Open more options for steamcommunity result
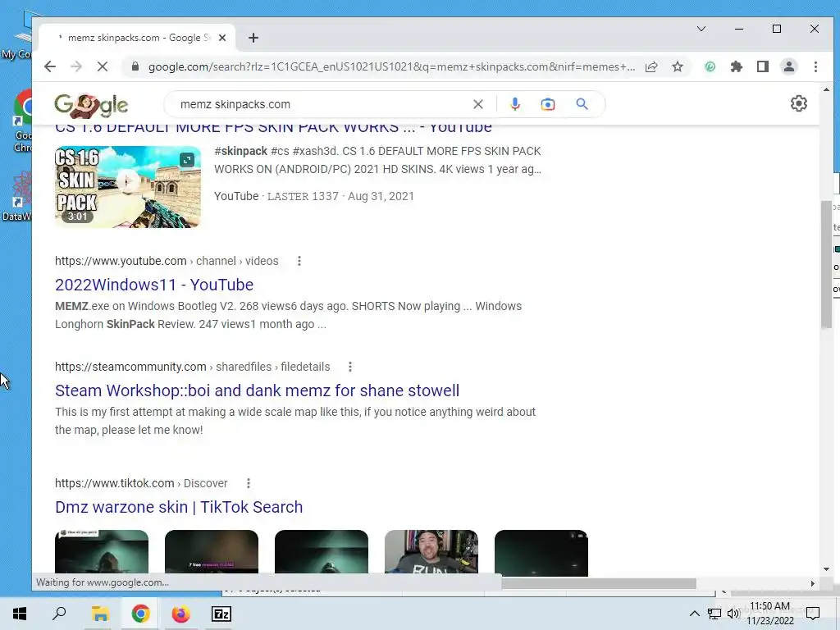This screenshot has width=840, height=630. 349,367
